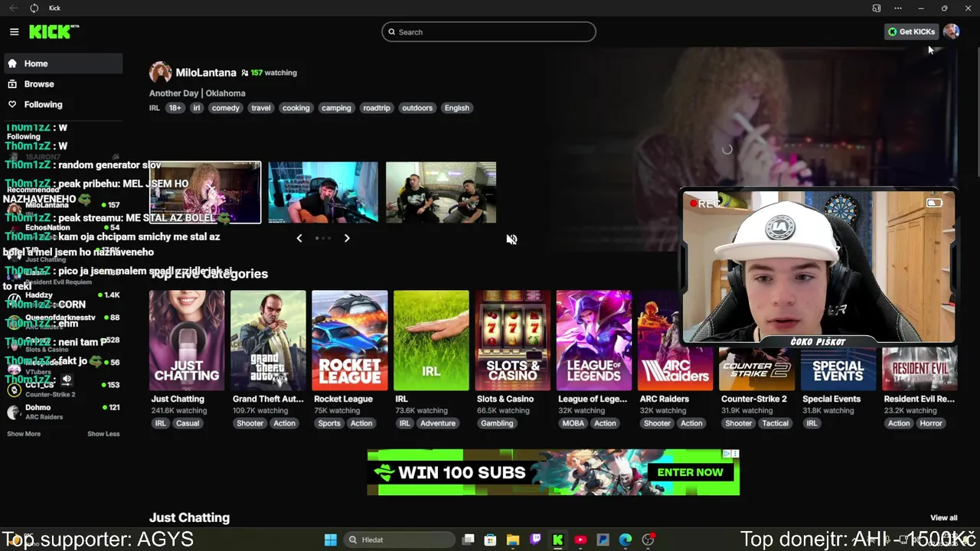Click ENTER NOW on the ad banner

pos(690,472)
